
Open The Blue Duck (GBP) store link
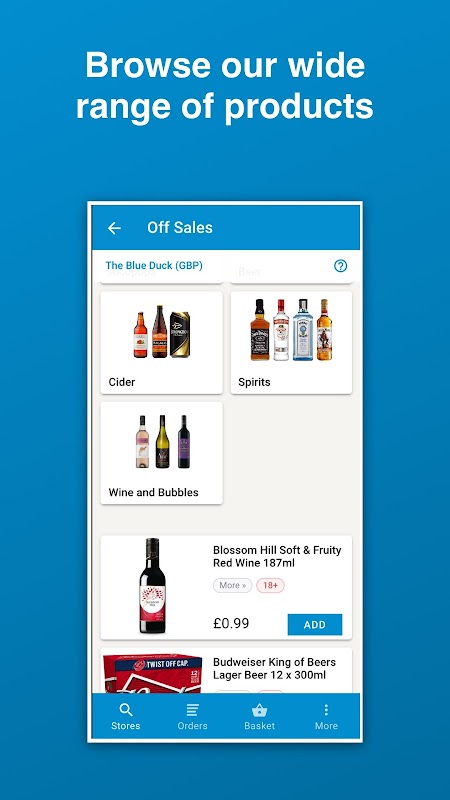154,266
